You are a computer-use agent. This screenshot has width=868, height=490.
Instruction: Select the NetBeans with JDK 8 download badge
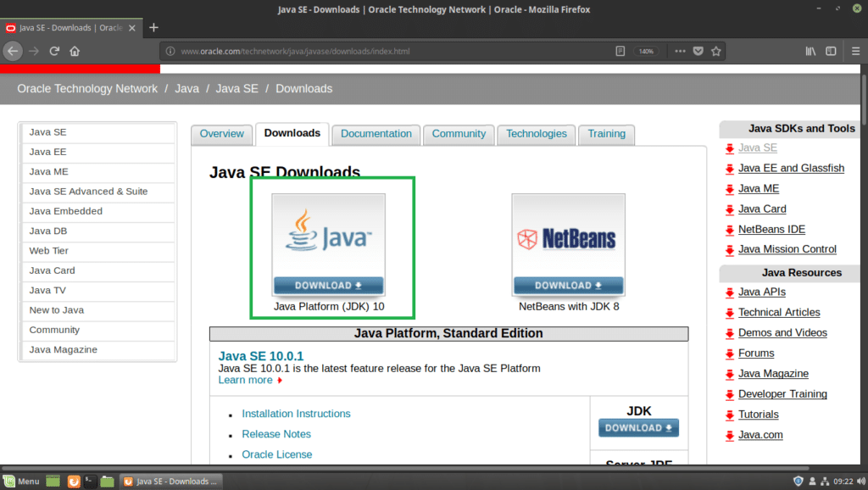coord(568,286)
